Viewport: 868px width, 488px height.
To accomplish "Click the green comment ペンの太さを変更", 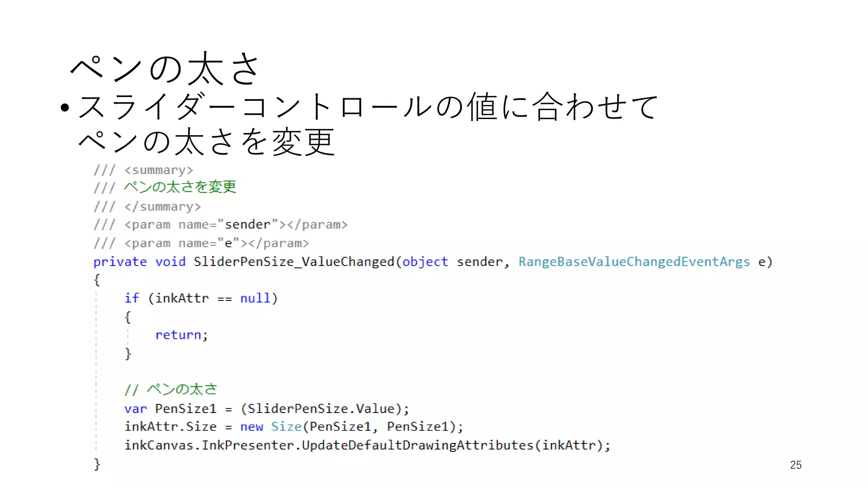I will (x=180, y=187).
